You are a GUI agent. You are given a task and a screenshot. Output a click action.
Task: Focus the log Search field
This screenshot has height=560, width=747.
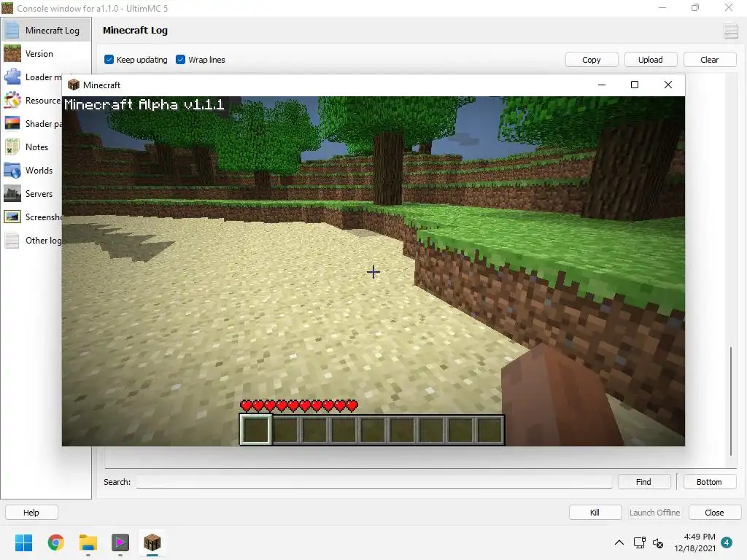pos(374,482)
